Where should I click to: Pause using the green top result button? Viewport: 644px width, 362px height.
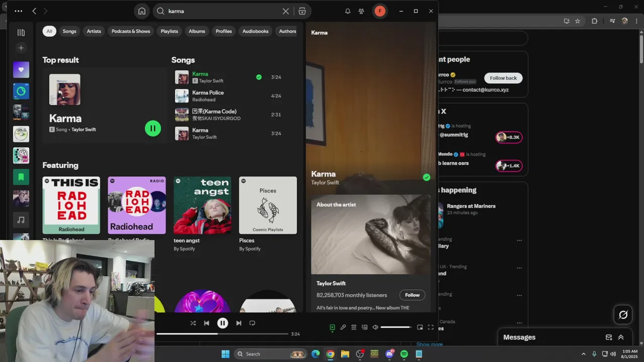[x=153, y=128]
